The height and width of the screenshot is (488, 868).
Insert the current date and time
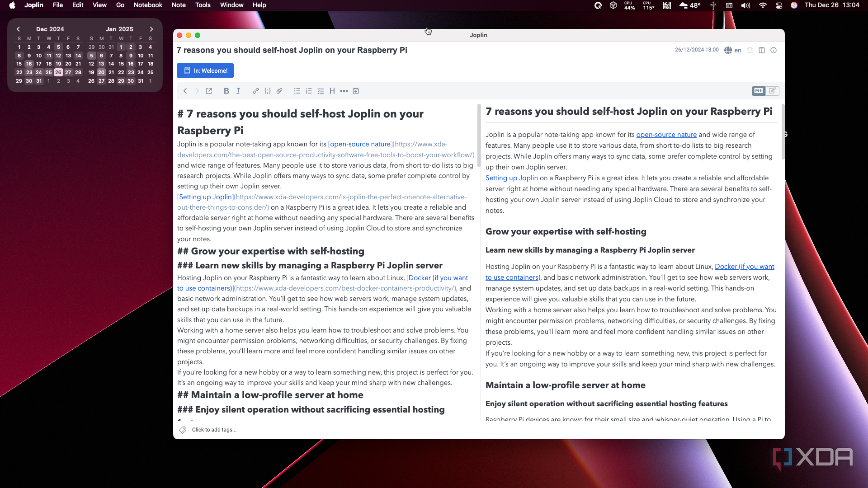[x=356, y=91]
